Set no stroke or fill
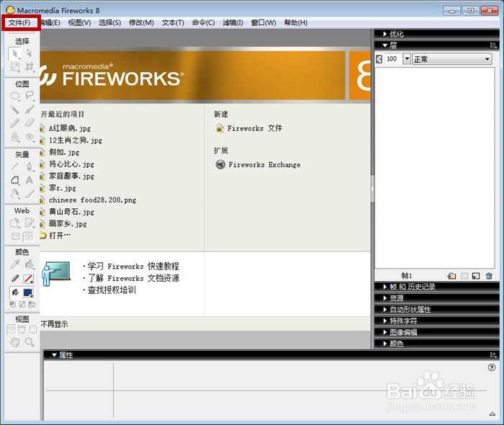This screenshot has height=425, width=504. point(22,304)
